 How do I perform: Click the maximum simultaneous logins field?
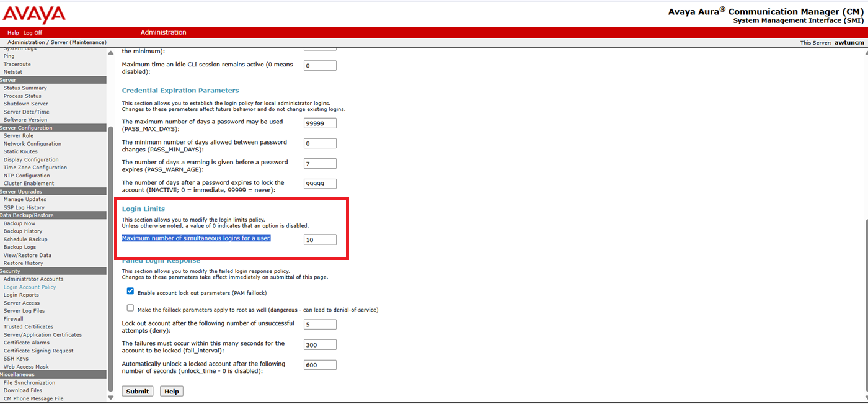tap(320, 240)
